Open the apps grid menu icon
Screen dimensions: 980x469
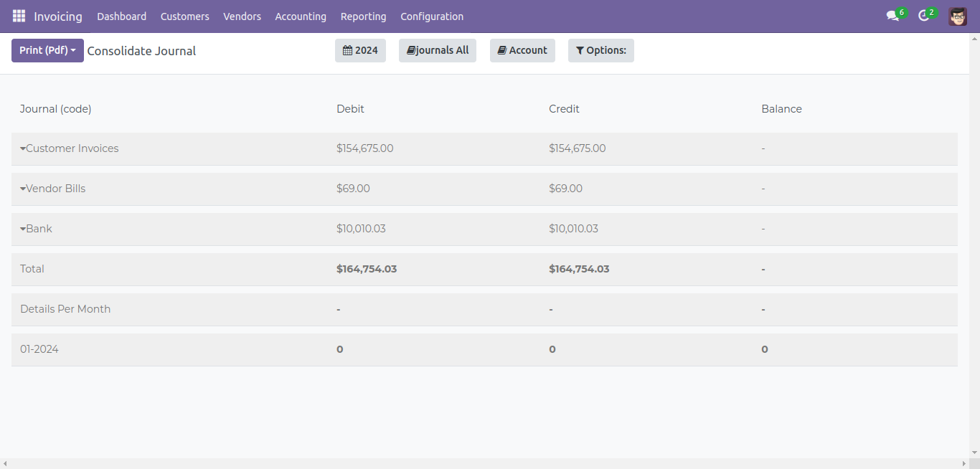(19, 16)
